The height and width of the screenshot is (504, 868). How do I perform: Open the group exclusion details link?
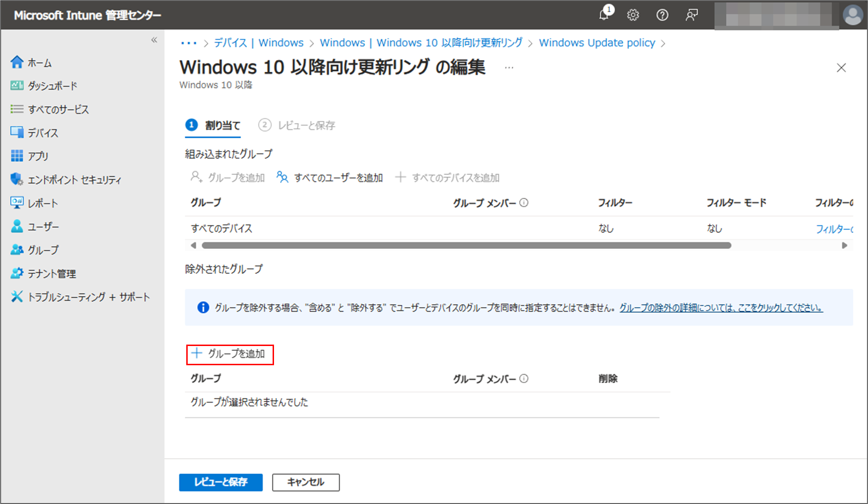click(721, 308)
